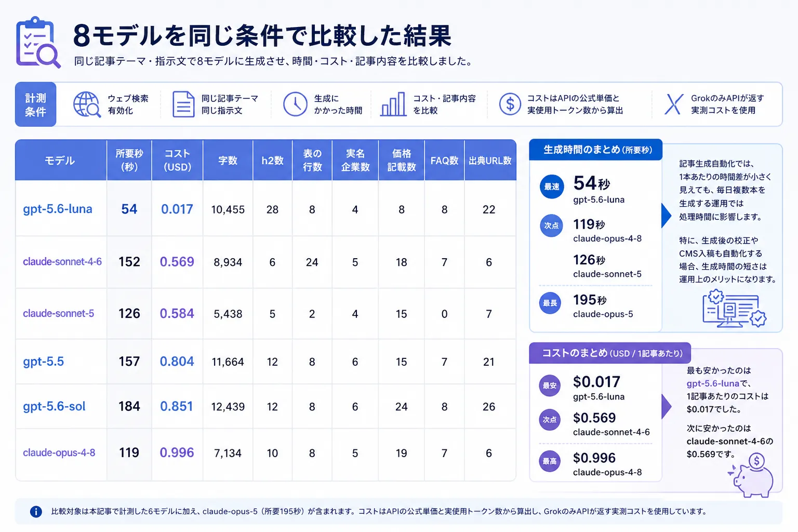Viewport: 798px width, 532px height.
Task: Click the 表の行数 column header
Action: click(x=312, y=161)
